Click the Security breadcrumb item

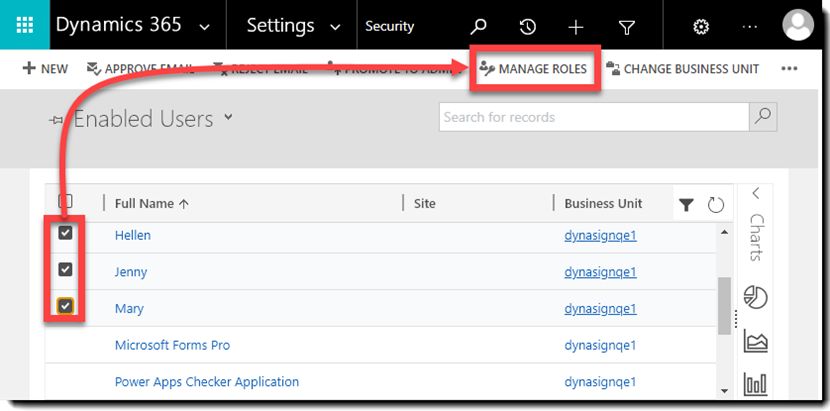(x=390, y=26)
